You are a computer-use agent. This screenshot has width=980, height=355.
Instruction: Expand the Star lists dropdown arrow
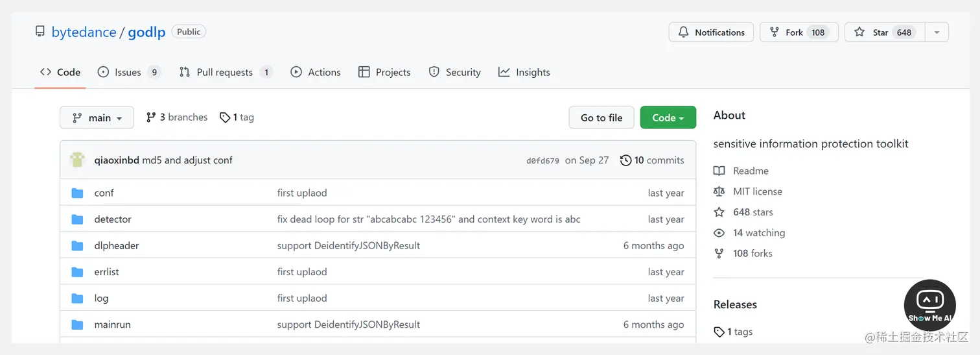(x=936, y=32)
